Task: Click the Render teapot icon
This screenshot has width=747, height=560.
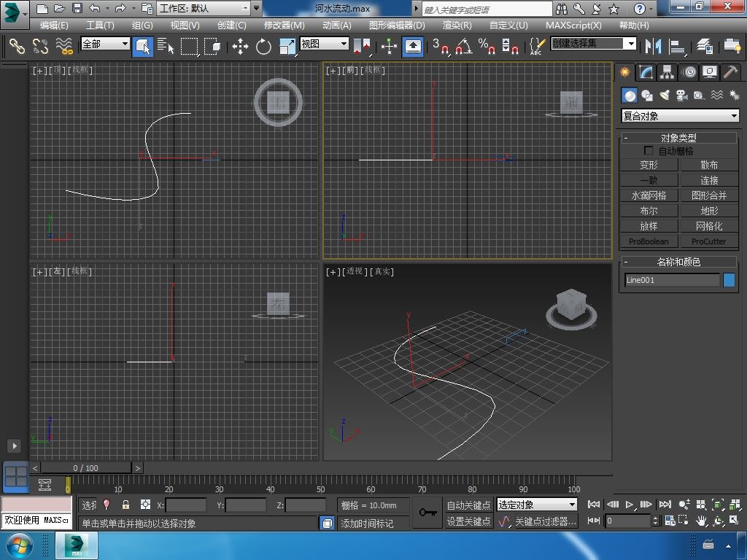Action: point(732,46)
